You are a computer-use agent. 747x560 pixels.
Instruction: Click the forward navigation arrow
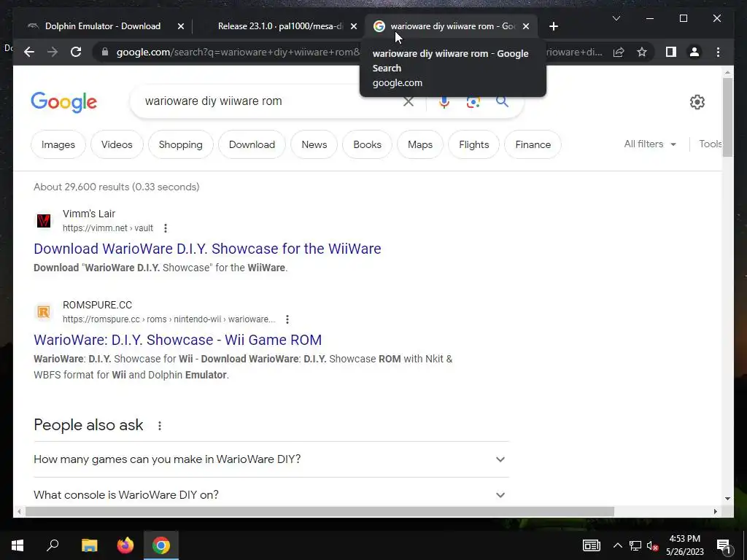[53, 52]
